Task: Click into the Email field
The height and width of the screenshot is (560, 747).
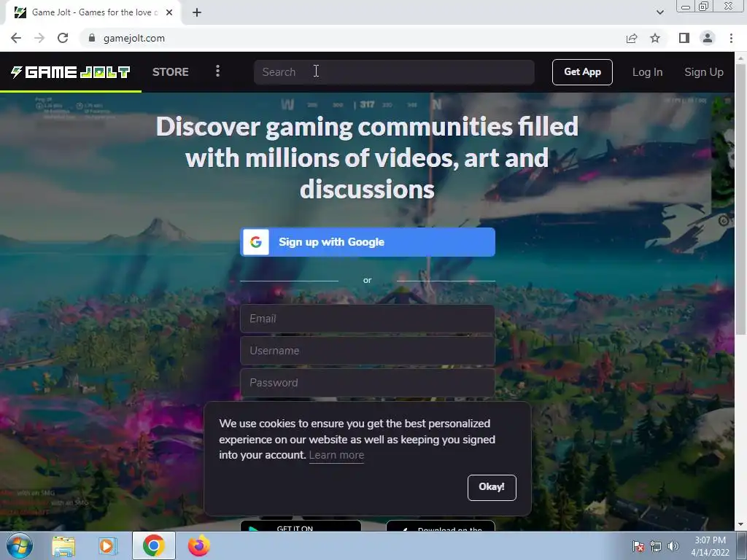Action: coord(368,319)
